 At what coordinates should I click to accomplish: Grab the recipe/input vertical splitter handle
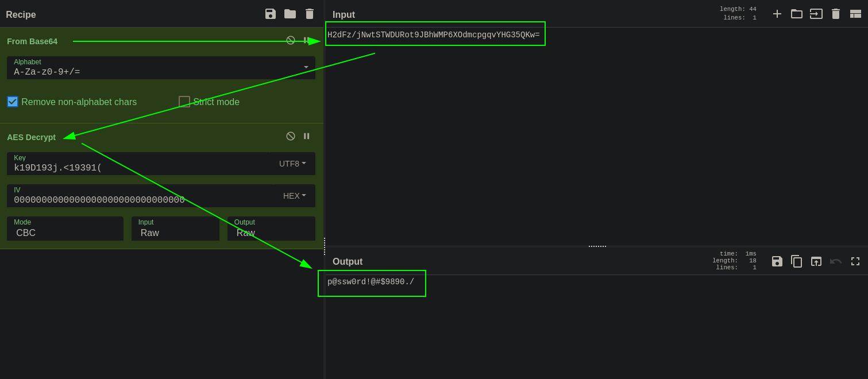coord(325,246)
